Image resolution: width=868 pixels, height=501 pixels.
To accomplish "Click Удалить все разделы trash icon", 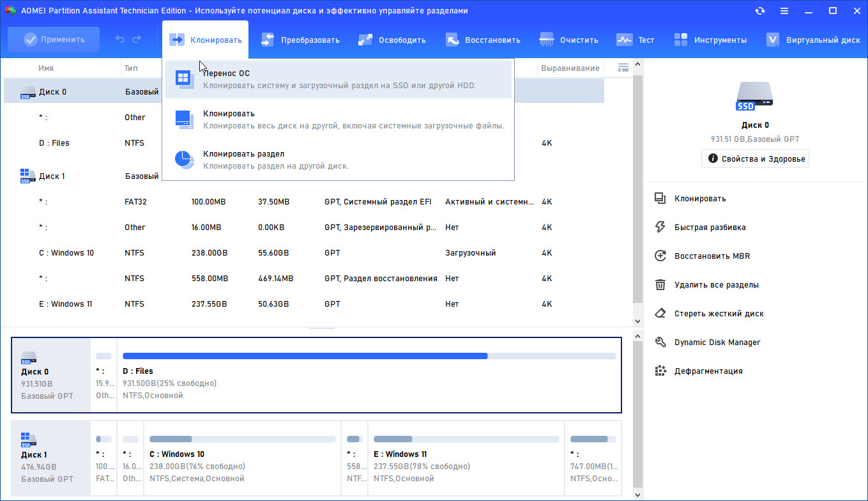I will [x=661, y=285].
